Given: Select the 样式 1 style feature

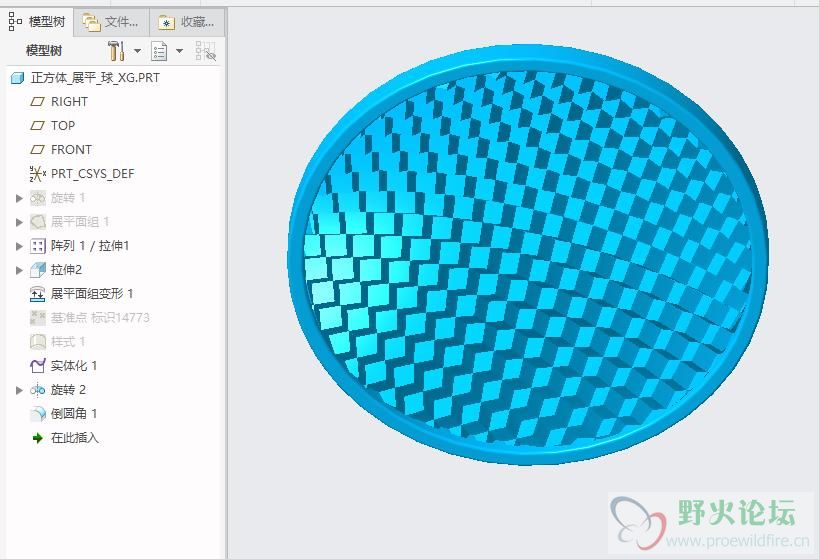Looking at the screenshot, I should click(68, 342).
